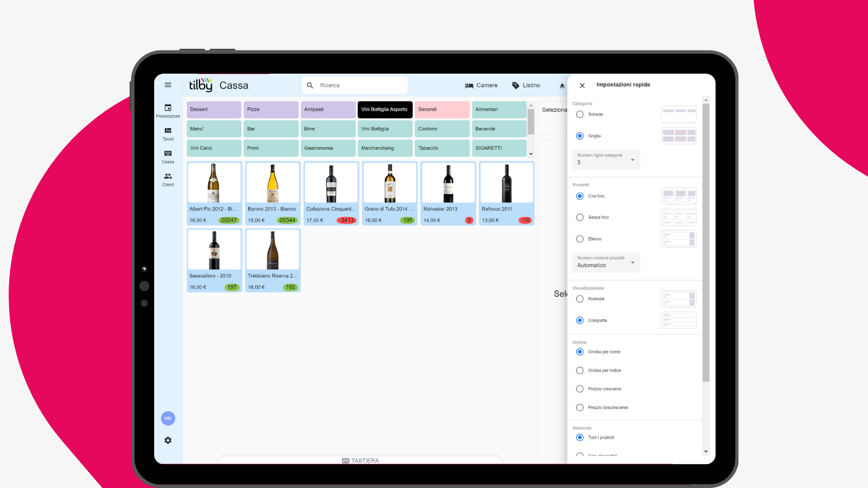Screen dimensions: 868x488
Task: Open Clienti icon in sidebar
Action: point(168,176)
